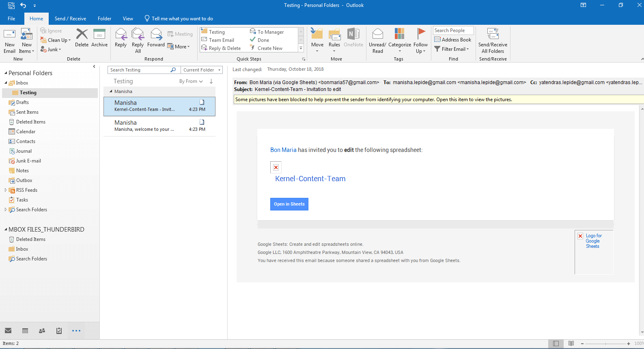Select the Manisha welcome email
Image resolution: width=644 pixels, height=349 pixels.
point(159,126)
